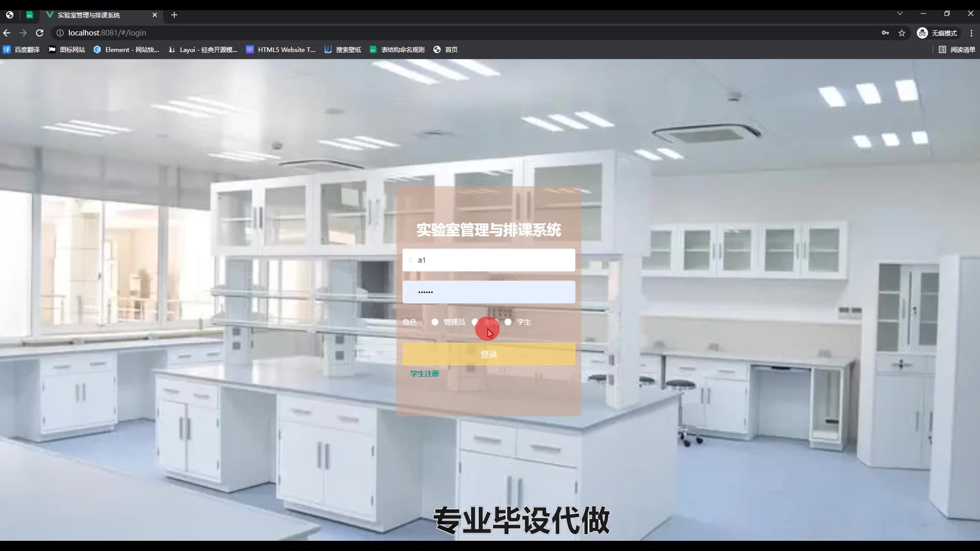The image size is (980, 551).
Task: Open the 百度翻译 bookmark
Action: point(21,49)
